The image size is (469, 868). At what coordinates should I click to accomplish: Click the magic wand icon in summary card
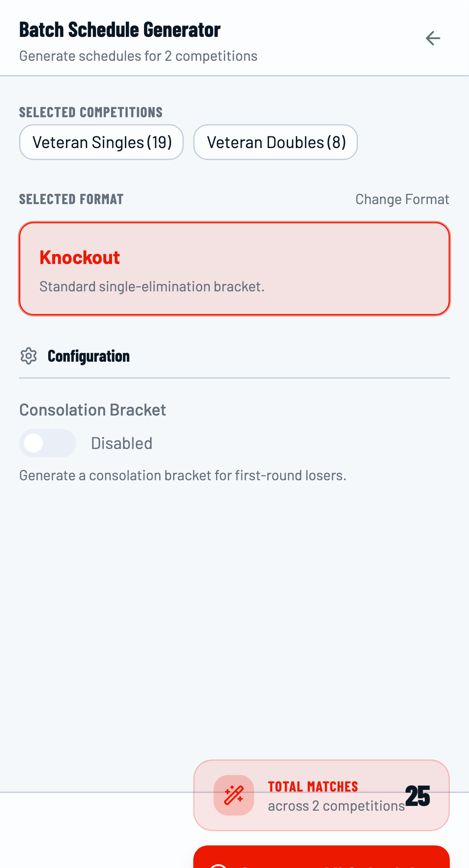233,795
